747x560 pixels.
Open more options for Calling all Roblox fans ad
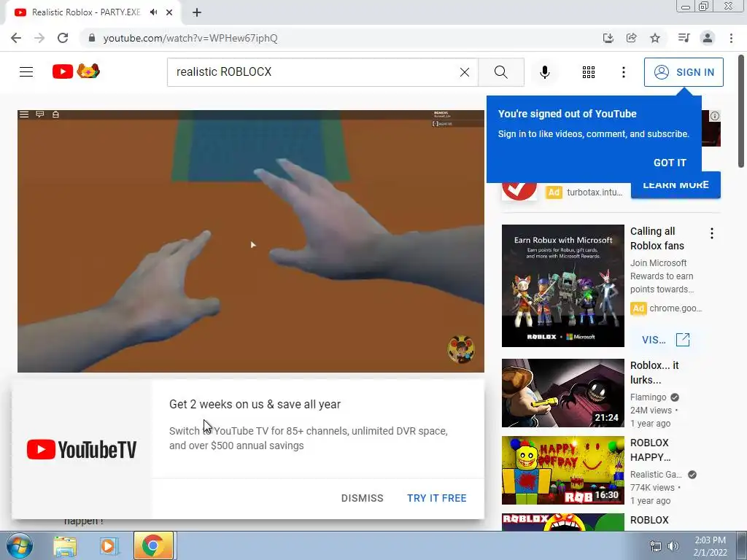pyautogui.click(x=712, y=233)
